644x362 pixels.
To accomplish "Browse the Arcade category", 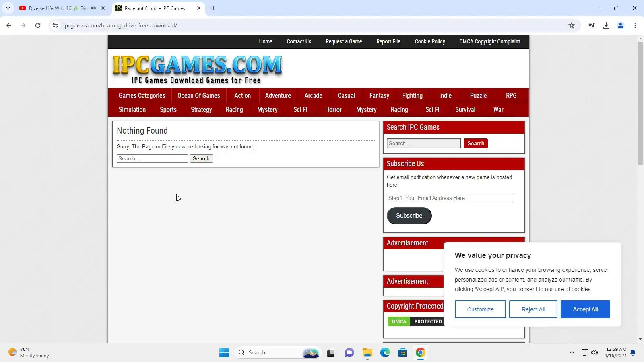I will (x=314, y=96).
